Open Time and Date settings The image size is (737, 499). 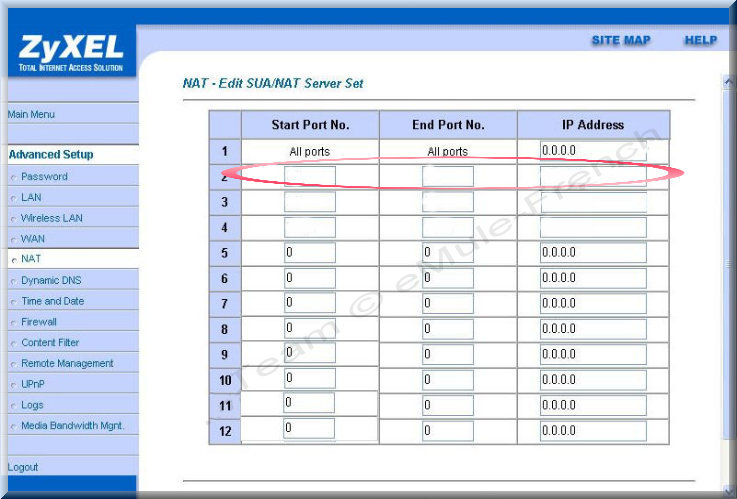click(53, 301)
